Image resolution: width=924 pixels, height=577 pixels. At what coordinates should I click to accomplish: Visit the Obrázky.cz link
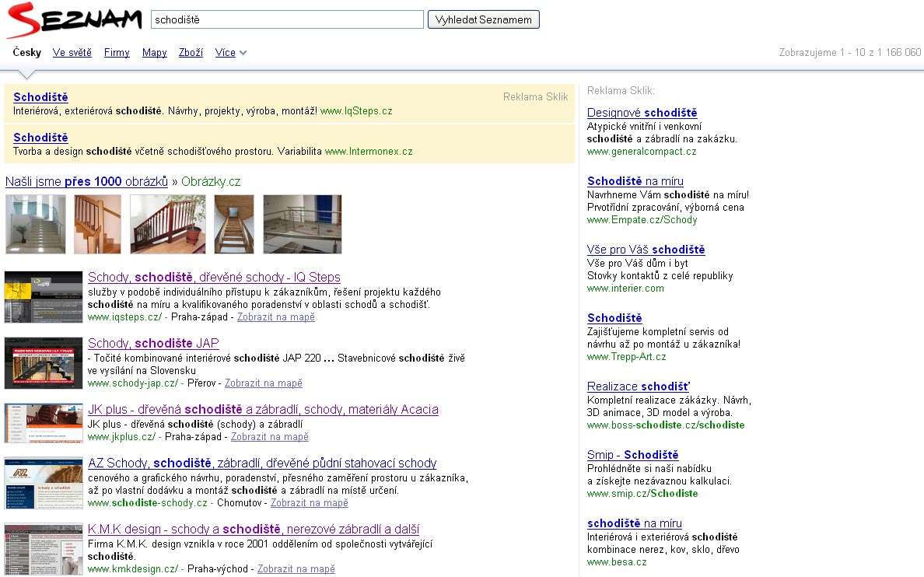pos(211,181)
